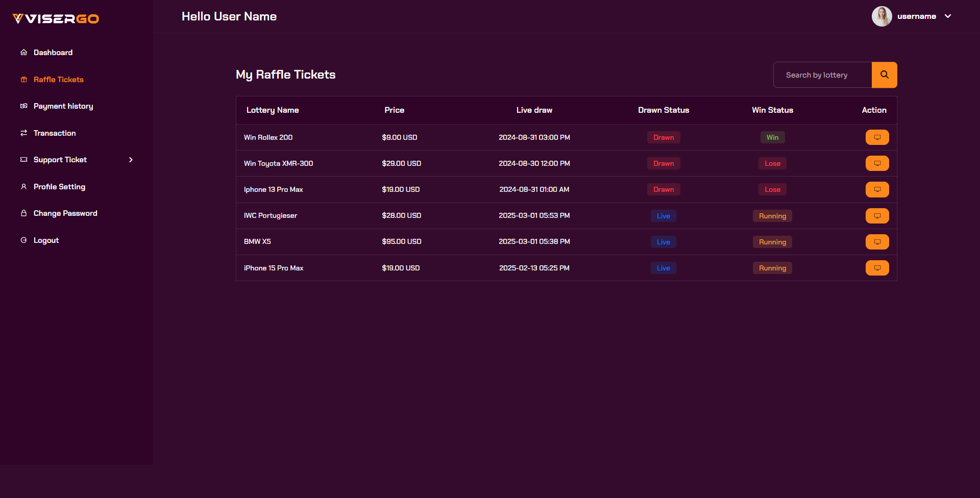
Task: Click the Hello User Name greeting
Action: pos(229,16)
